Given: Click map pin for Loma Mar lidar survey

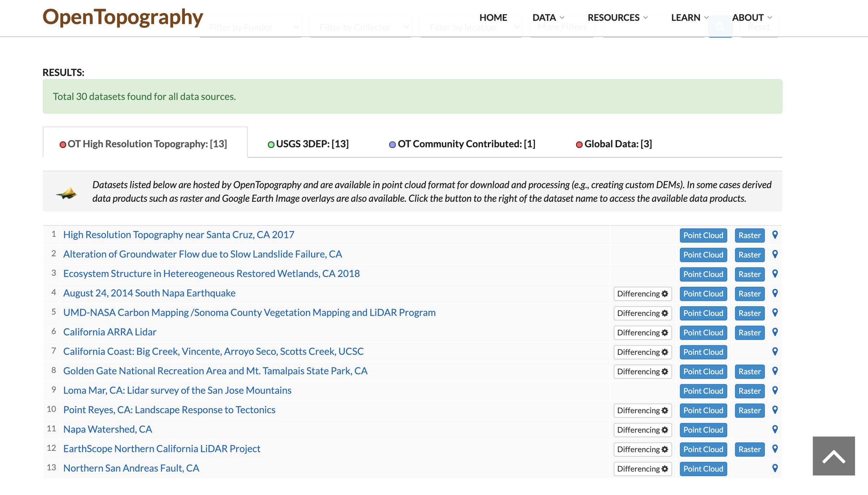Looking at the screenshot, I should point(775,391).
